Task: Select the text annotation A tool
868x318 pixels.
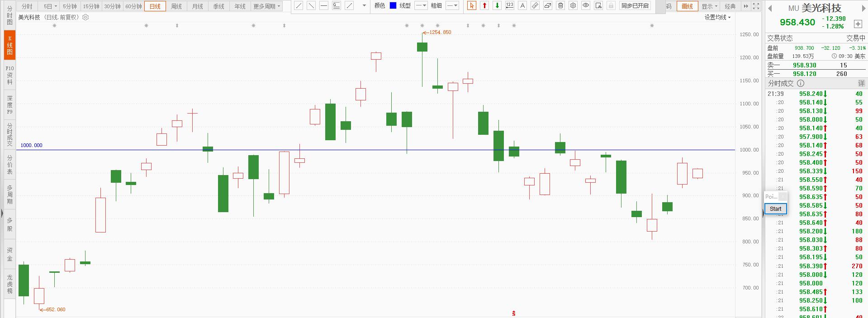Action: (522, 5)
